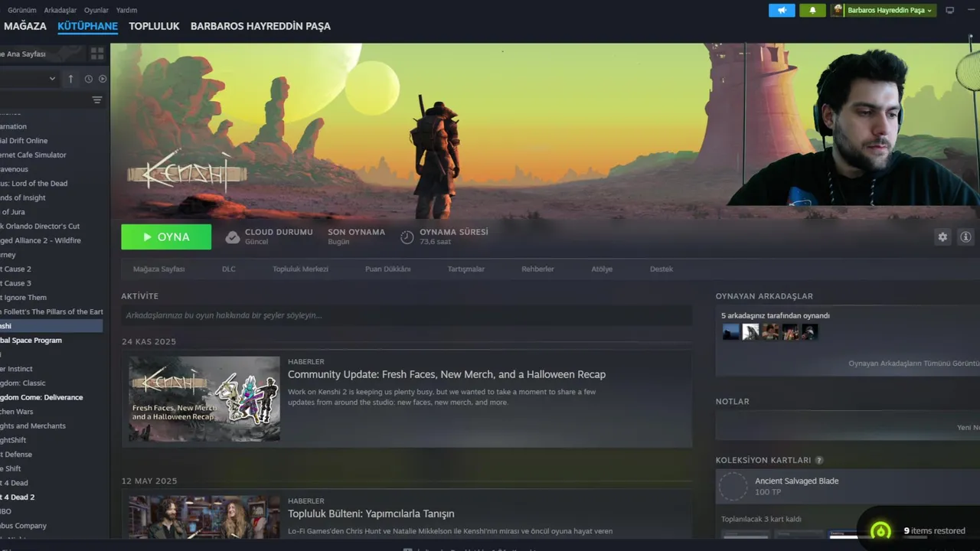Open the Yardım menu
Image resolution: width=980 pixels, height=551 pixels.
[126, 10]
